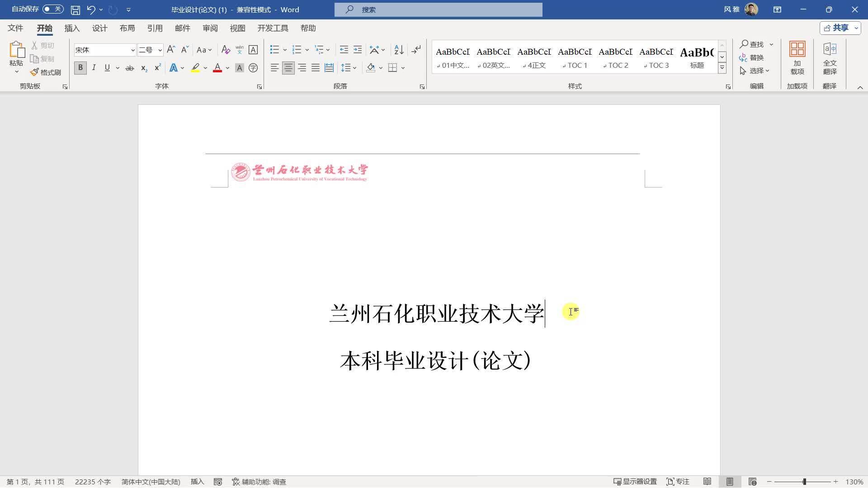The width and height of the screenshot is (868, 488).
Task: Apply strikethrough to text
Action: (130, 68)
